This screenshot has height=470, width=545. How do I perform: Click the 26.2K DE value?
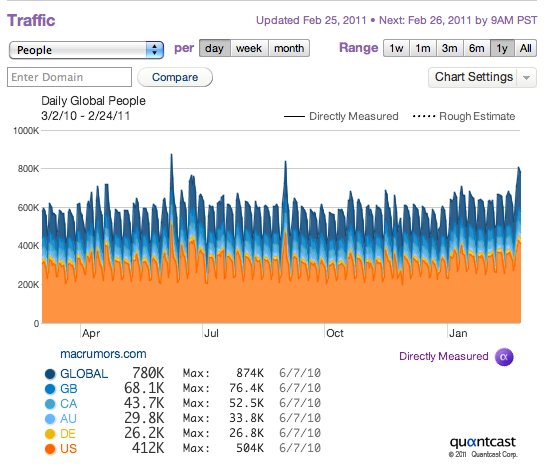[x=144, y=433]
